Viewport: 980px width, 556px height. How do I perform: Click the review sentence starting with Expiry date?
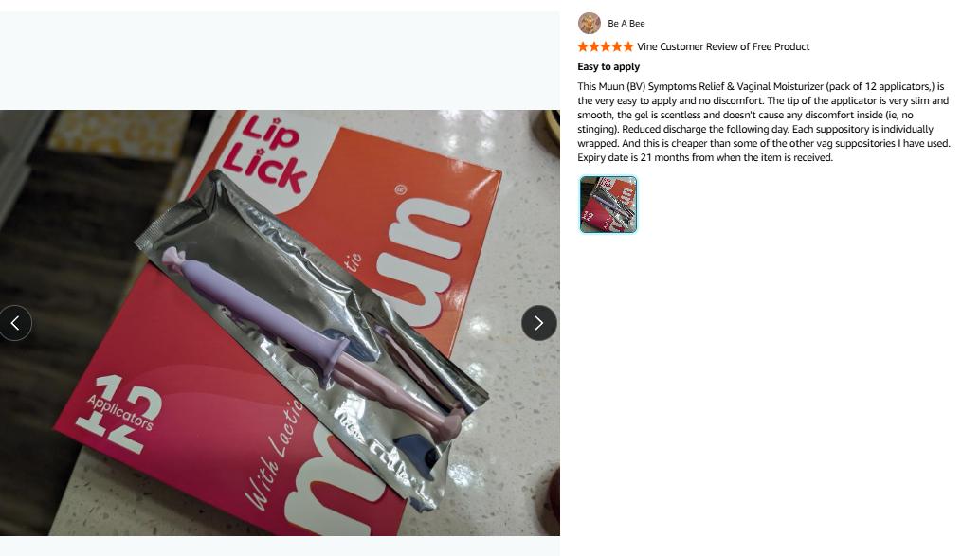pos(705,157)
